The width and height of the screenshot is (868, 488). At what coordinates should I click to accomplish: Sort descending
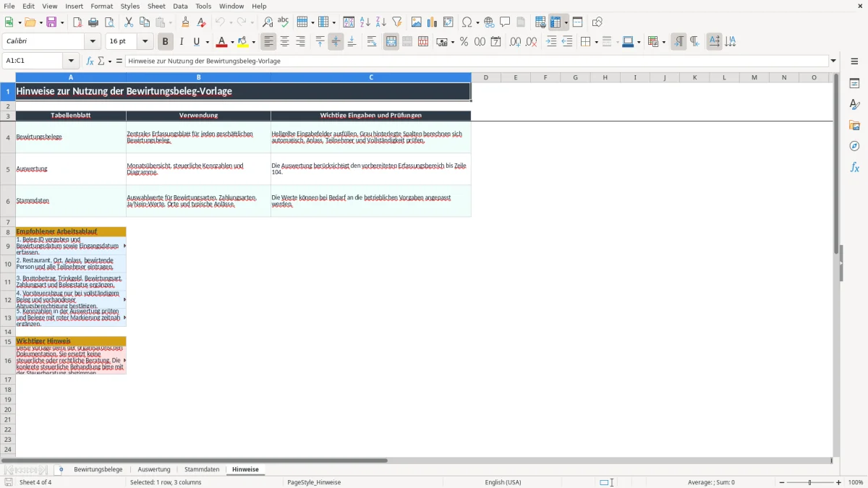pos(381,22)
